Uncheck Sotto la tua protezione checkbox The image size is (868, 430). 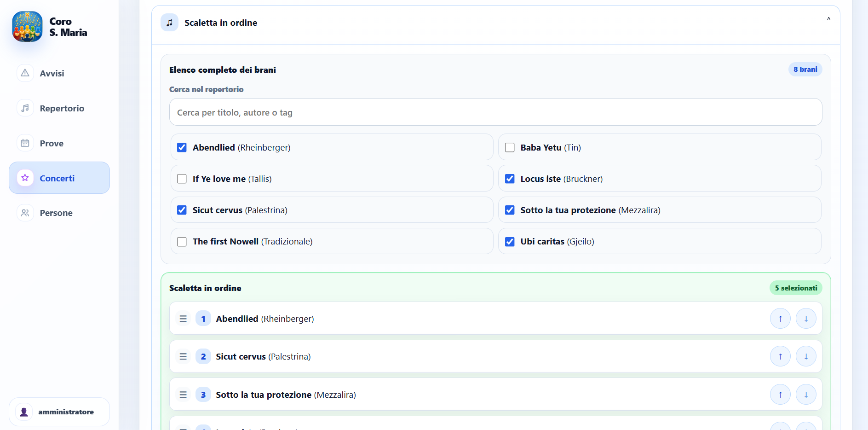[x=510, y=210]
